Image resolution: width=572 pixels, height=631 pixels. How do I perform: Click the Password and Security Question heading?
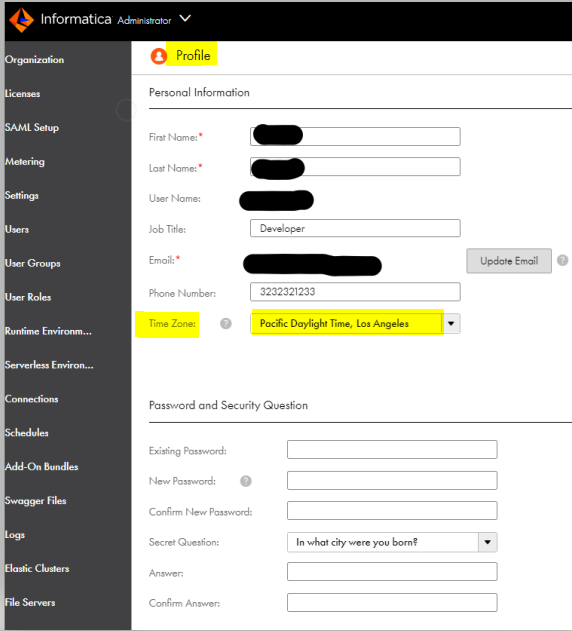pos(228,405)
